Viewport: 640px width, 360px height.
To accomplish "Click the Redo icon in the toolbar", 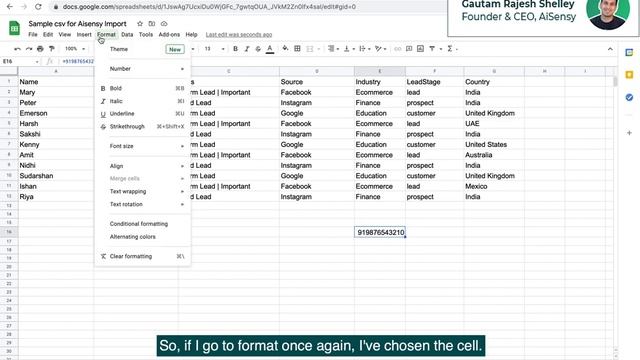I will (29, 49).
